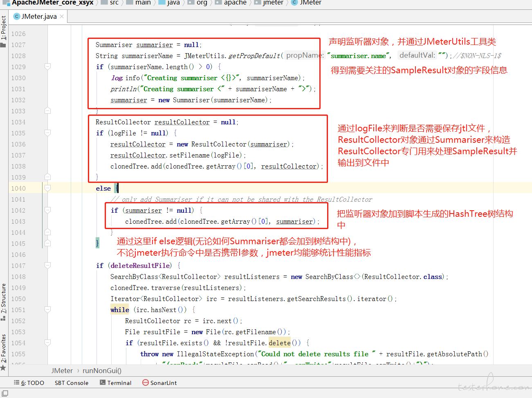The height and width of the screenshot is (398, 532).
Task: Click the apache breadcrumb in navigation bar
Action: pos(235,3)
